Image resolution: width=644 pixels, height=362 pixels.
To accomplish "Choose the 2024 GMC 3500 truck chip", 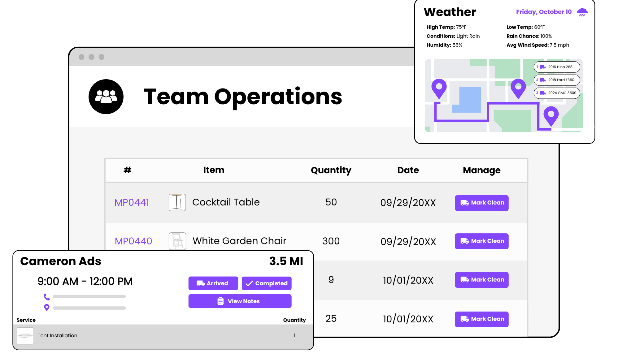I will point(557,93).
